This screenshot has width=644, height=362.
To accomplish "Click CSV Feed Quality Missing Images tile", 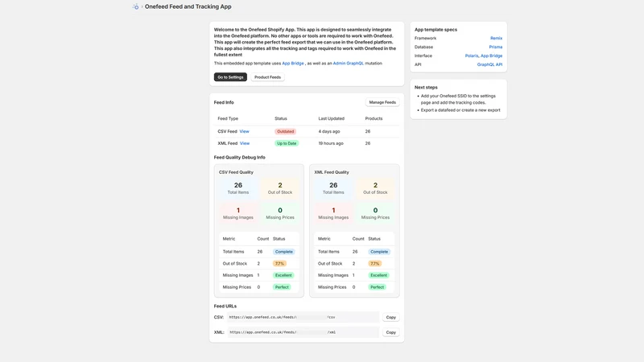I will pyautogui.click(x=238, y=213).
